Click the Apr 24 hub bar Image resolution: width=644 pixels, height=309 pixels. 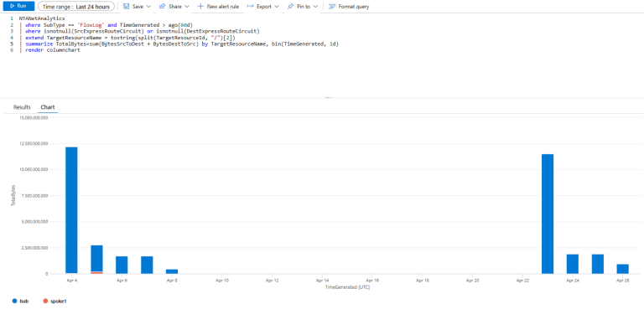point(573,264)
